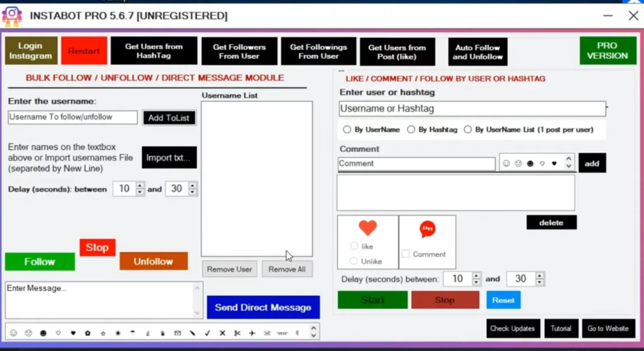
Task: Open Get Followings From User module
Action: click(318, 51)
